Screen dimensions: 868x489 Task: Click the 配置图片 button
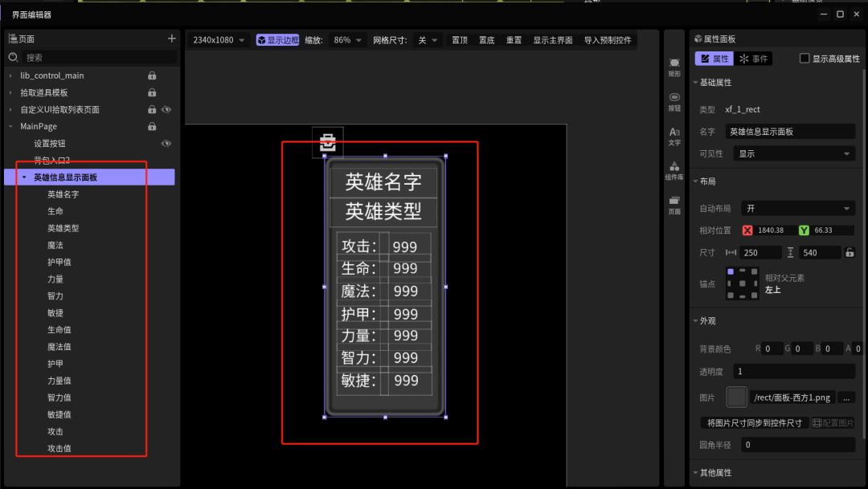833,423
